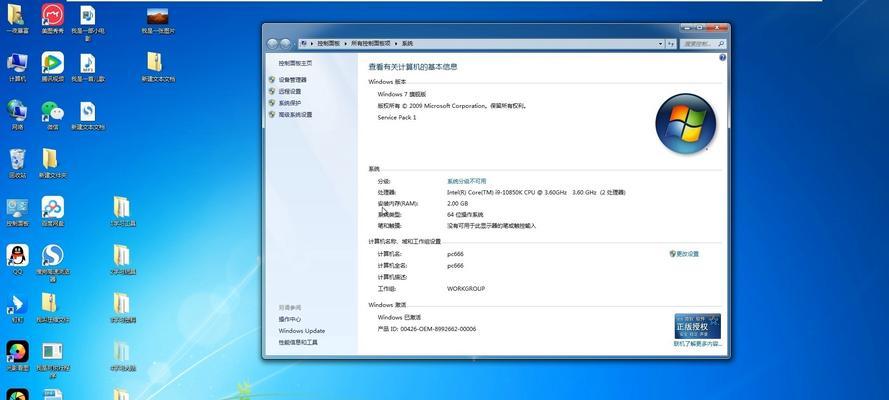The width and height of the screenshot is (889, 400).
Task: Open 设备管理器 link
Action: click(293, 80)
